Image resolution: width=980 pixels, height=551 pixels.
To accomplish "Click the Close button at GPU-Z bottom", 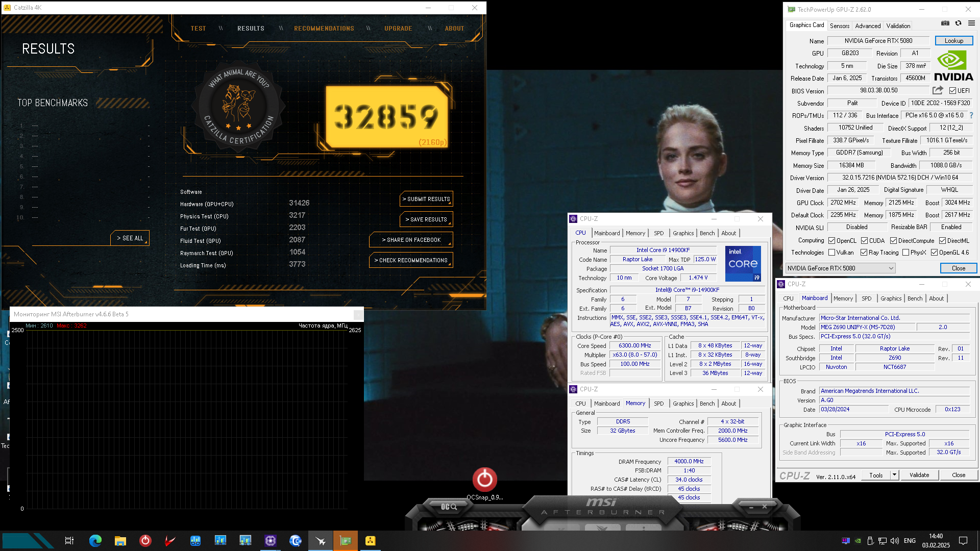I will point(958,268).
